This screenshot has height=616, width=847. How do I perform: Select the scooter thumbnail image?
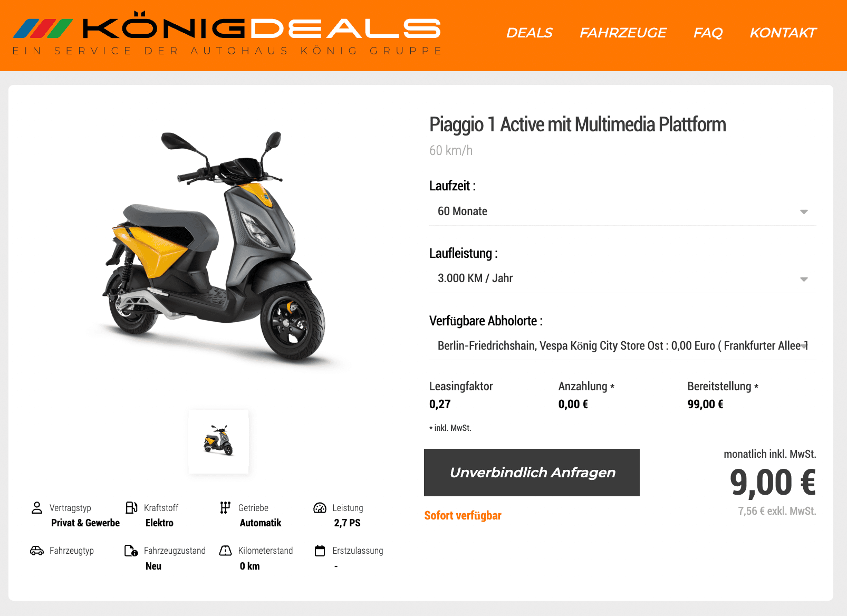coord(218,441)
